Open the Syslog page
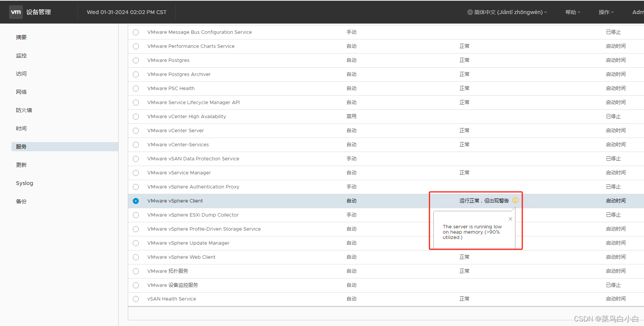This screenshot has height=326, width=644. [24, 183]
